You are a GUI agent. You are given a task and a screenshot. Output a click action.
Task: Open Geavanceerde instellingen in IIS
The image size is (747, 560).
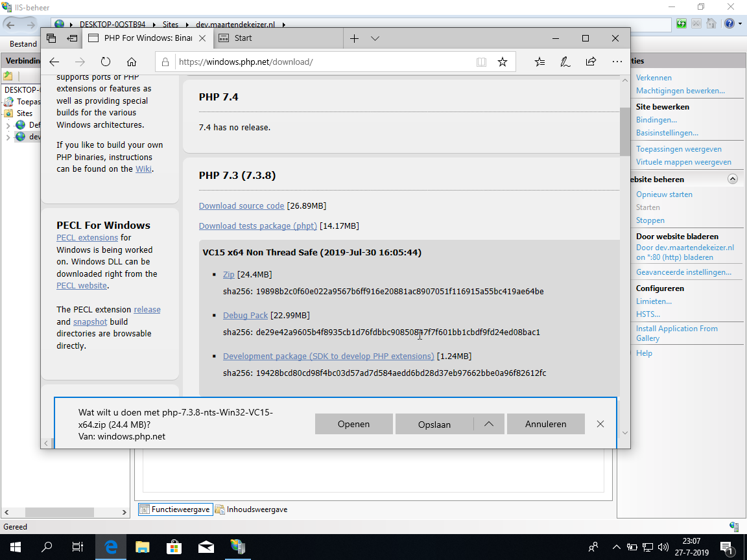click(683, 272)
